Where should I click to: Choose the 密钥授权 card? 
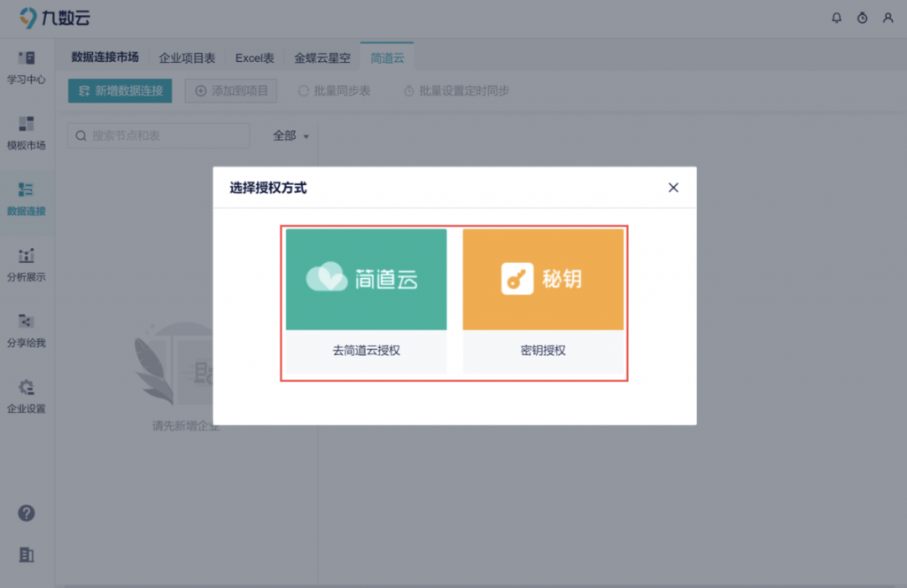pyautogui.click(x=543, y=301)
